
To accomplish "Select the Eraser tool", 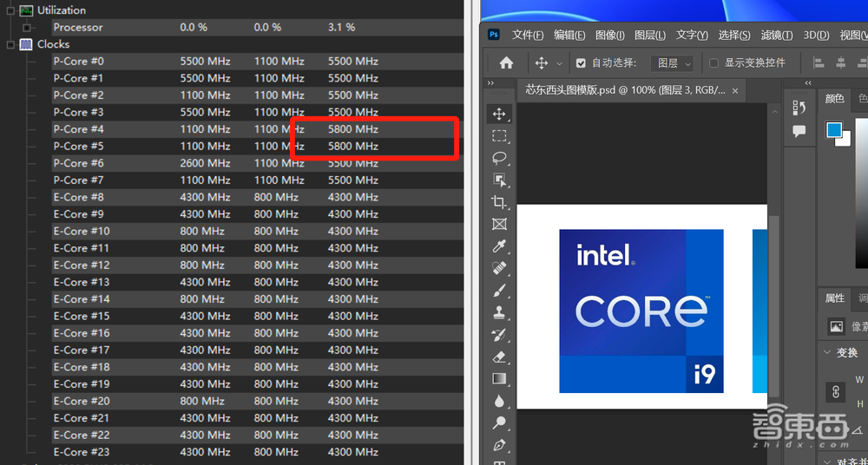I will coord(499,357).
